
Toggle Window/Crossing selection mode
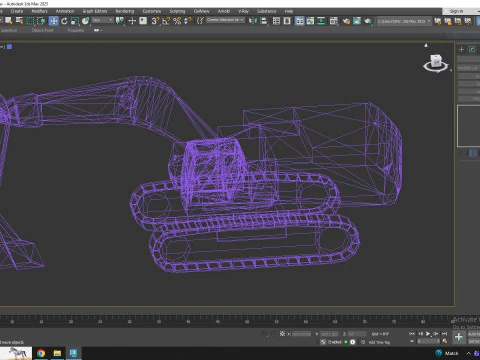(41, 21)
